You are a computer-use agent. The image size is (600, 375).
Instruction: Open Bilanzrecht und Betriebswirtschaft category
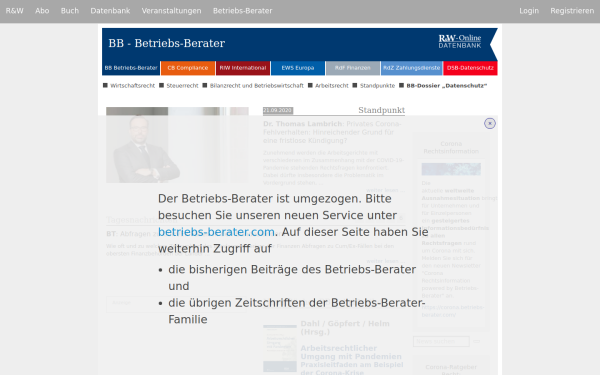coord(256,86)
